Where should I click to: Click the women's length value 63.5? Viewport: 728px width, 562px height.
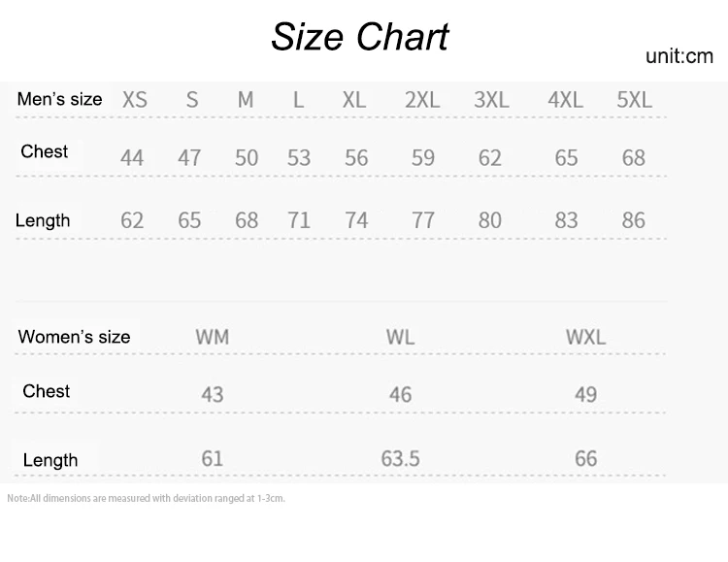(400, 459)
